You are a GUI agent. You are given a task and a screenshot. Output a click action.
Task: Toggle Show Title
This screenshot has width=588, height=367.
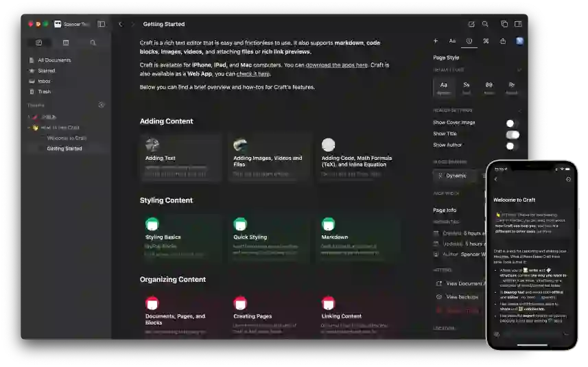[513, 134]
